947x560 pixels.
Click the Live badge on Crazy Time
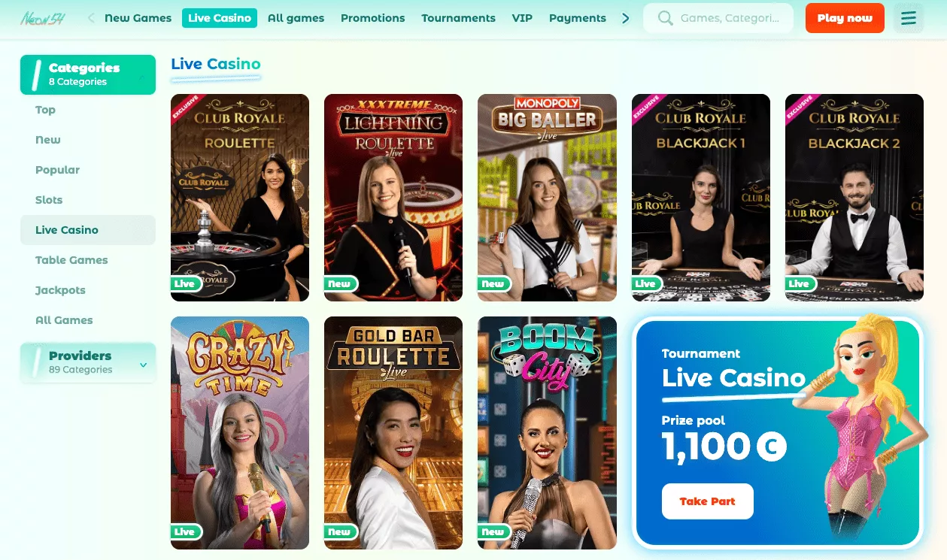pyautogui.click(x=185, y=531)
